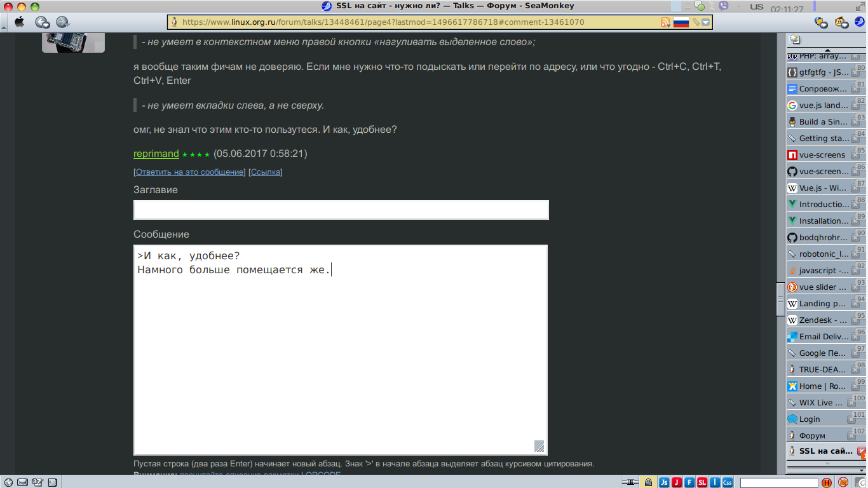The height and width of the screenshot is (488, 868).
Task: Go back with the Back arrow button
Action: pyautogui.click(x=42, y=22)
